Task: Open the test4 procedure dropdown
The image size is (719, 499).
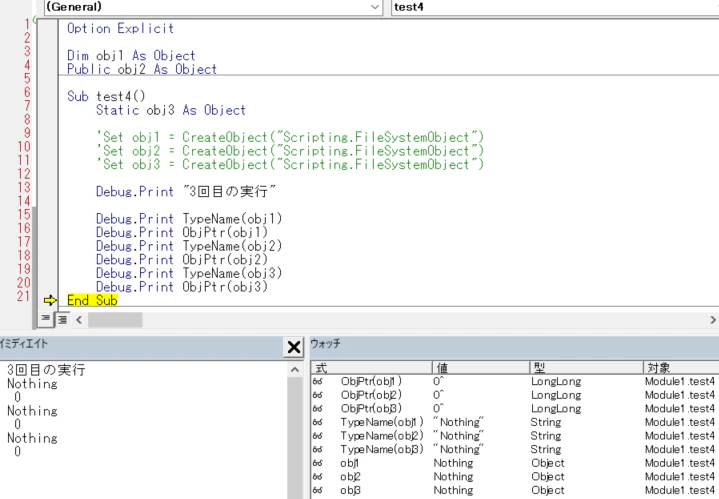Action: 555,7
